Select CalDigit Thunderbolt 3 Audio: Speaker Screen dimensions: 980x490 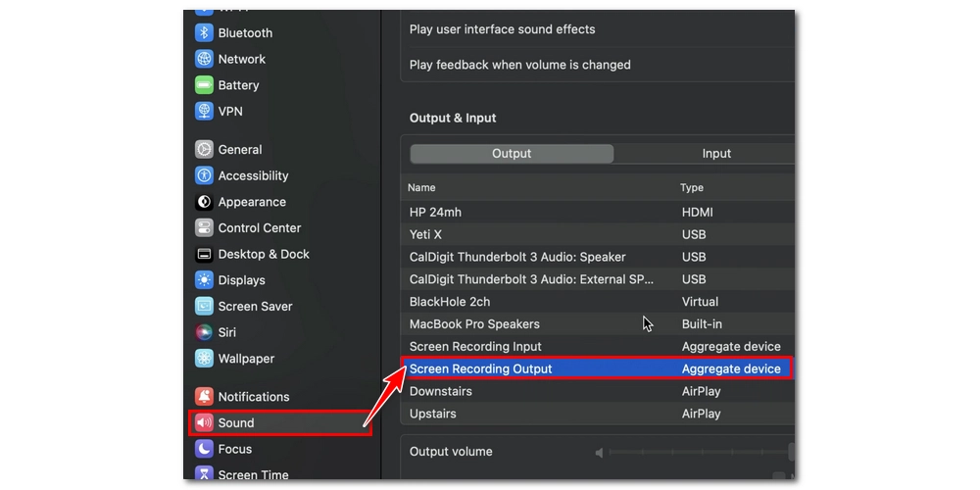598,257
